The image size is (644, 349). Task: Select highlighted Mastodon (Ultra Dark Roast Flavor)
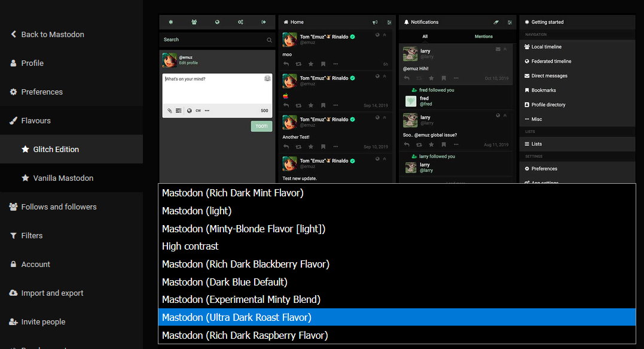tap(397, 317)
